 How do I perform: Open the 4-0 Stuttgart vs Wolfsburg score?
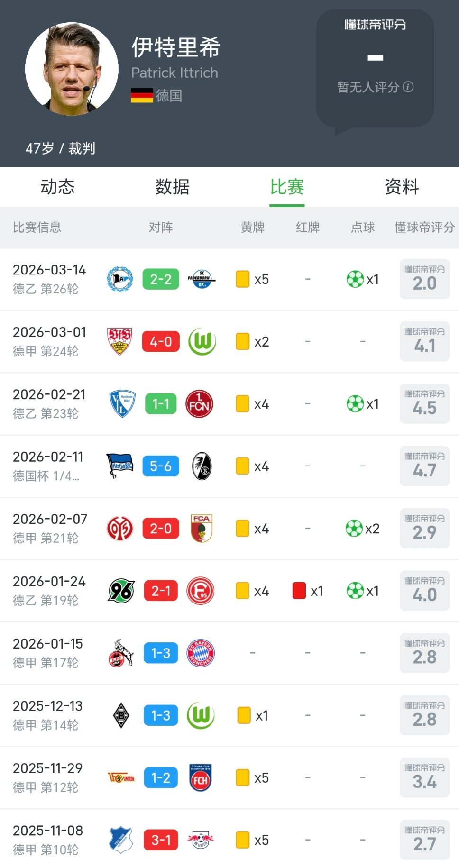pyautogui.click(x=161, y=341)
